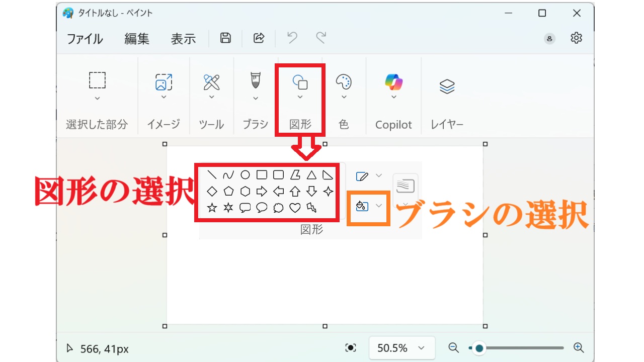Open Paint settings gear
644x362 pixels.
point(576,38)
